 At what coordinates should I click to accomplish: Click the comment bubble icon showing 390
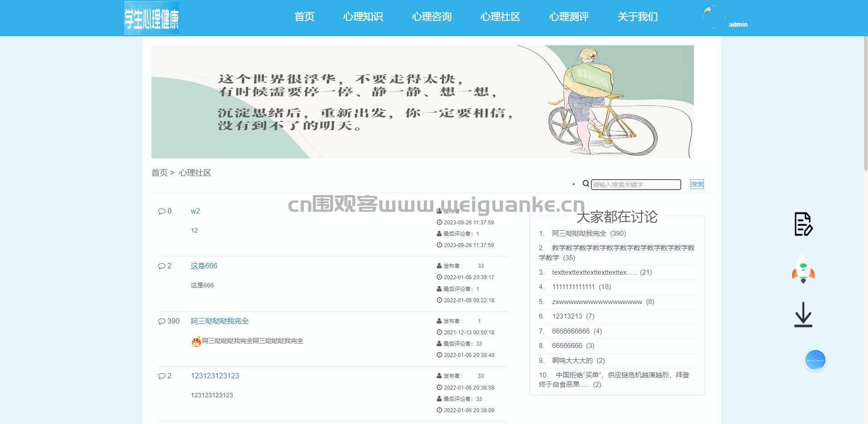coord(162,321)
